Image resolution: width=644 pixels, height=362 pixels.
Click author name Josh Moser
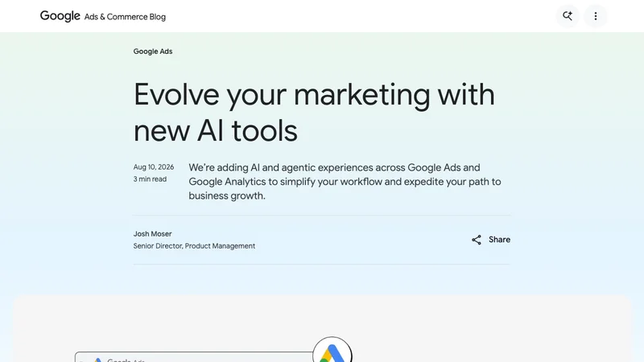pos(152,234)
